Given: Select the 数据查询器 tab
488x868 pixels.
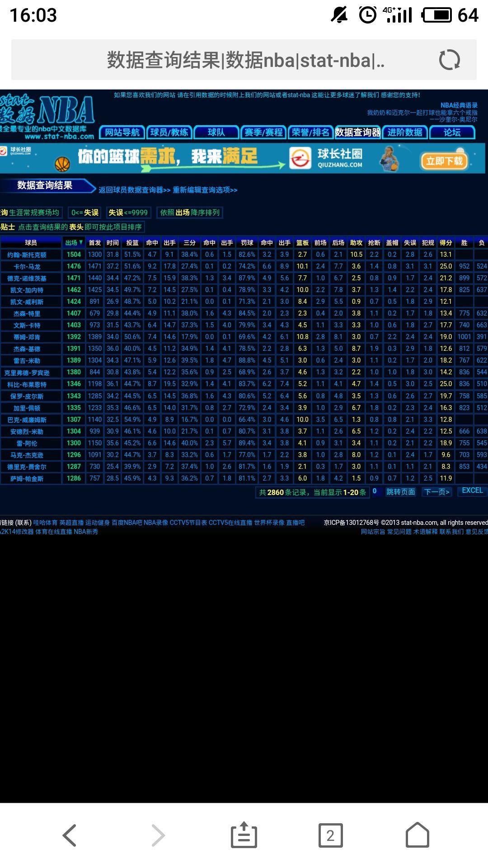Looking at the screenshot, I should [357, 132].
